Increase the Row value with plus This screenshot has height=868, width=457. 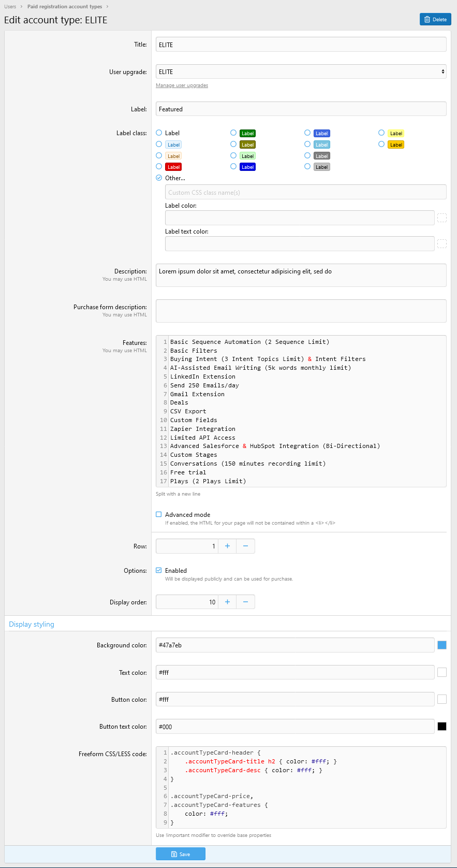pyautogui.click(x=227, y=546)
